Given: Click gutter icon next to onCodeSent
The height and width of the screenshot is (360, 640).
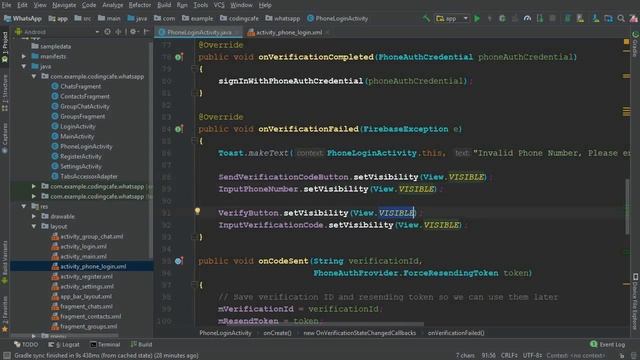Looking at the screenshot, I should (x=178, y=261).
